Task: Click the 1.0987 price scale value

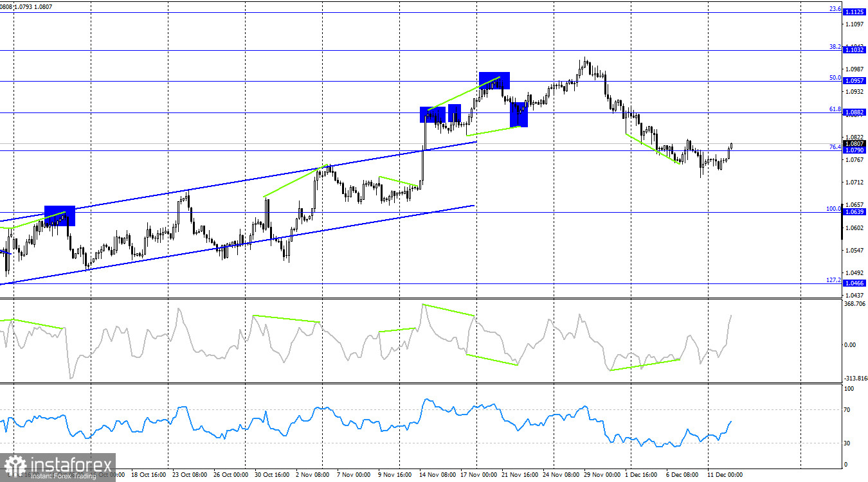Action: (856, 69)
